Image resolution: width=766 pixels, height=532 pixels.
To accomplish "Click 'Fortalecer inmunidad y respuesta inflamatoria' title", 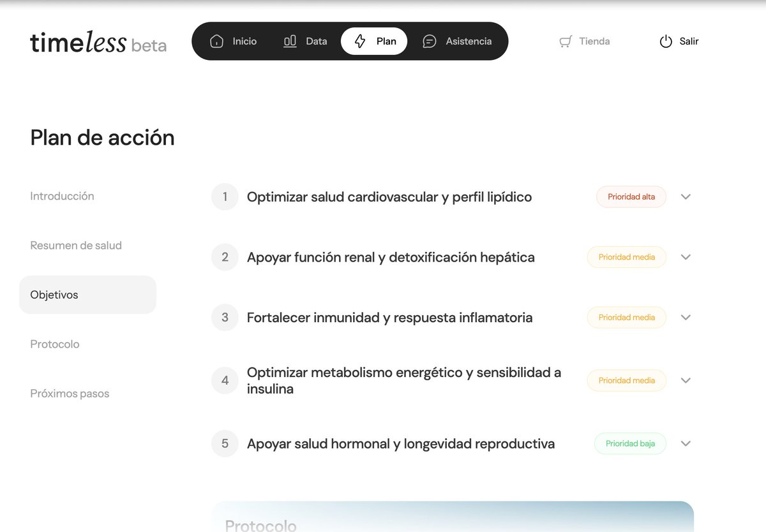I will pyautogui.click(x=390, y=318).
